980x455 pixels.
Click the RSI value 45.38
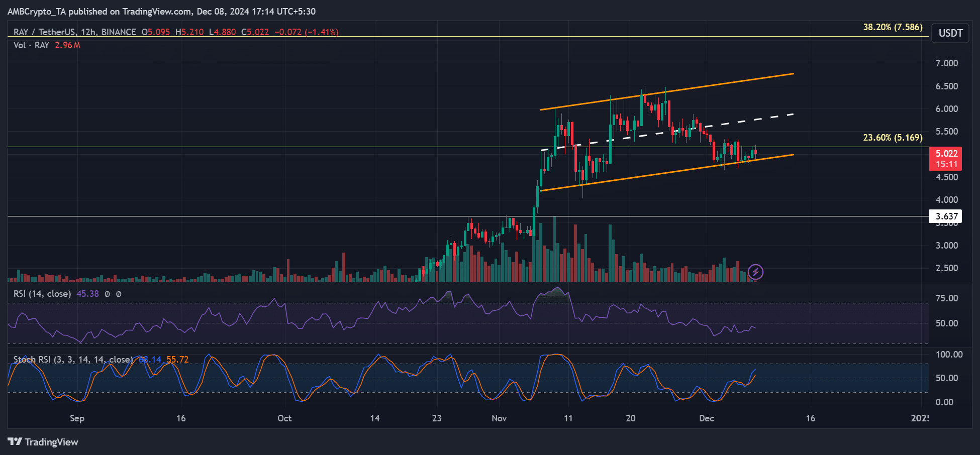point(87,294)
